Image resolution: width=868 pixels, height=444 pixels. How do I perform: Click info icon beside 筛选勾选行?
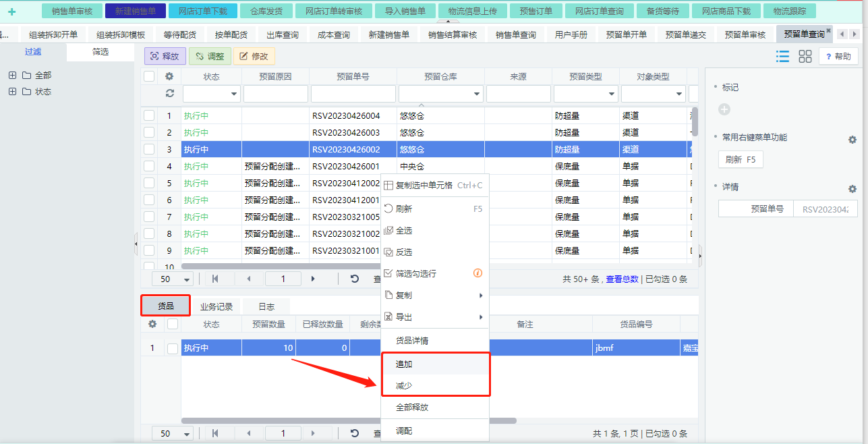coord(478,273)
